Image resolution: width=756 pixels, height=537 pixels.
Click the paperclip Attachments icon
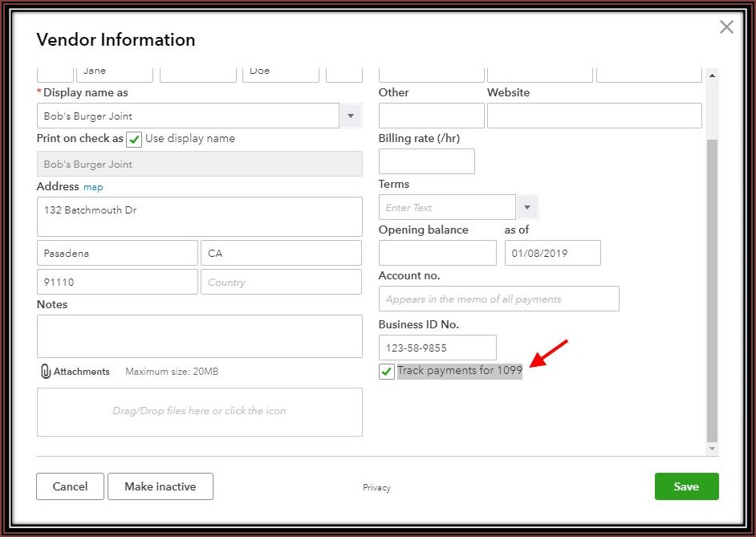tap(45, 372)
